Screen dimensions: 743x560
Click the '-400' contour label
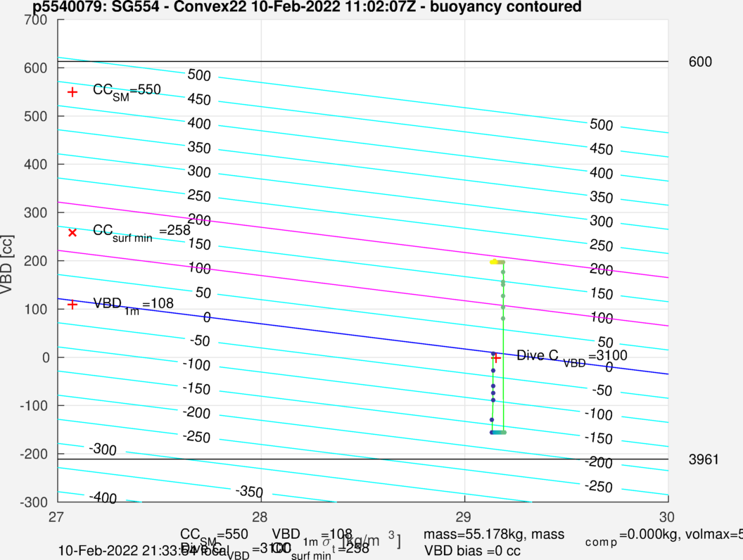click(103, 497)
